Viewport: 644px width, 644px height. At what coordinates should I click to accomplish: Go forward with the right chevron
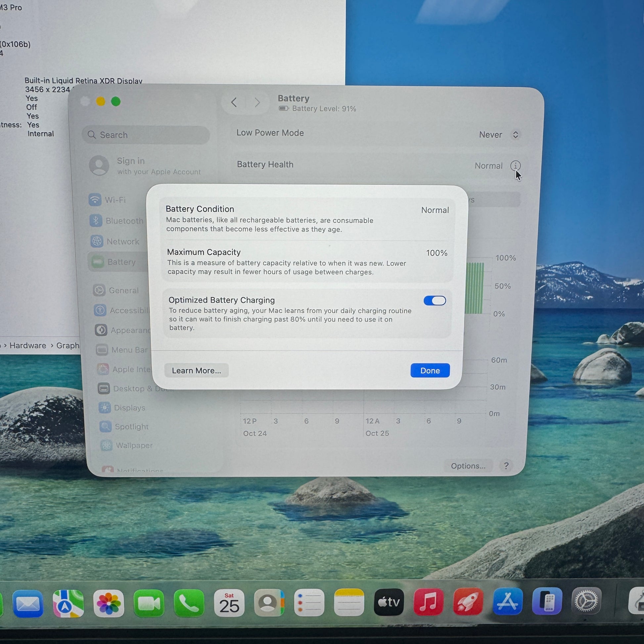pos(257,102)
